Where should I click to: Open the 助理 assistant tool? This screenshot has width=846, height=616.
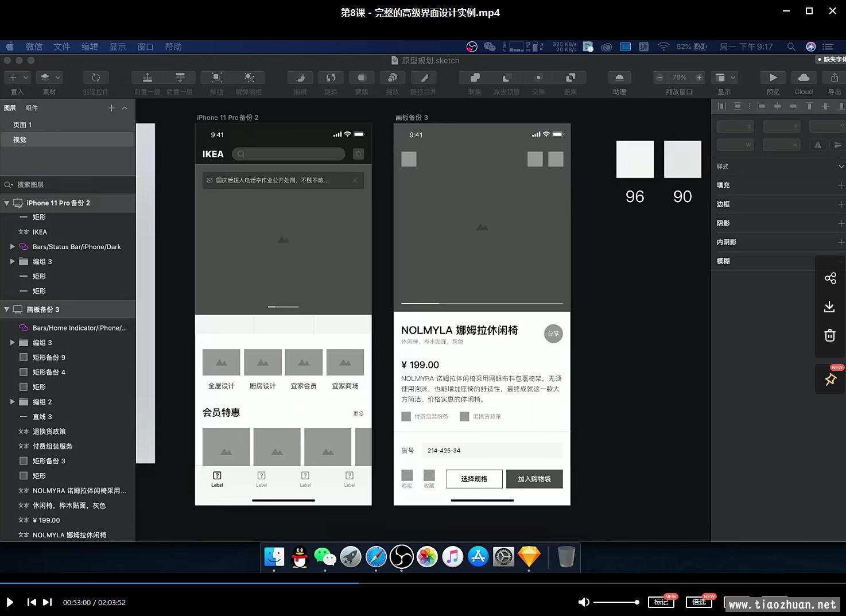point(619,78)
